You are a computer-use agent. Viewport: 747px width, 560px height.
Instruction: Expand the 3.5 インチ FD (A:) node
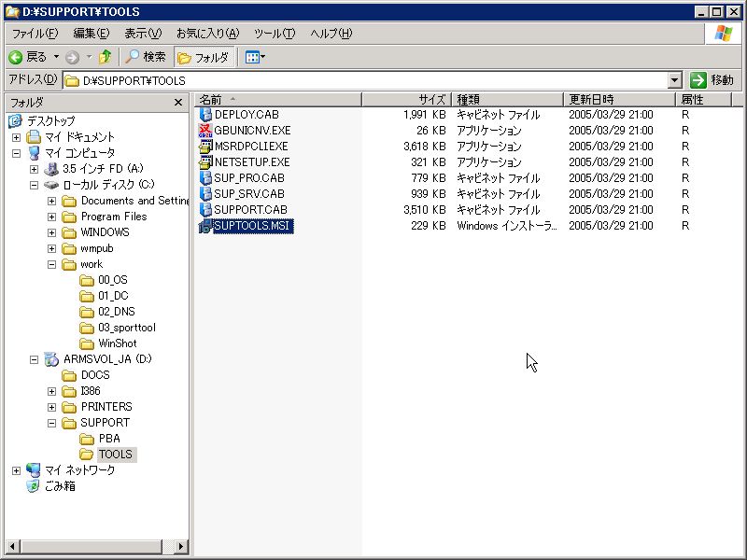(x=34, y=169)
